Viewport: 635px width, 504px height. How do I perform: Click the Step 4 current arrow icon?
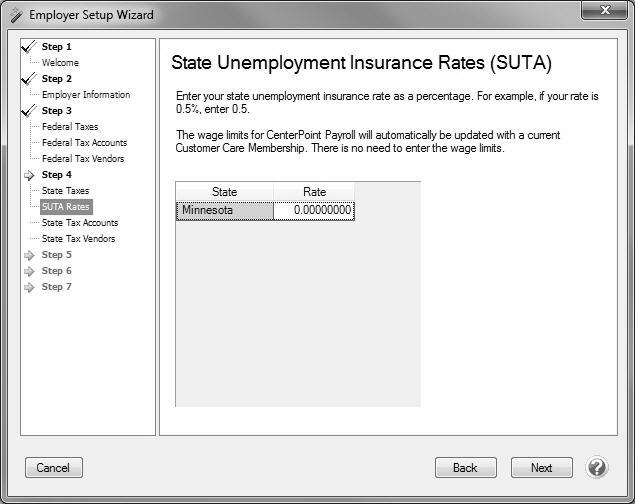[29, 175]
